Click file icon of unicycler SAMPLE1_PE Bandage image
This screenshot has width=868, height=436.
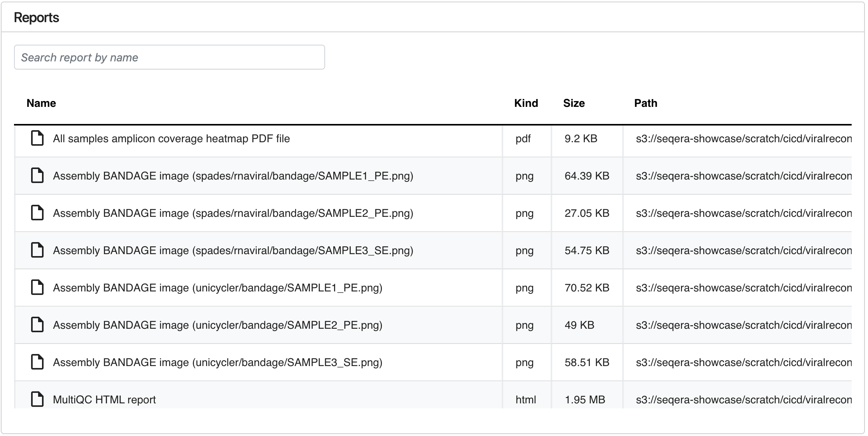(x=37, y=288)
